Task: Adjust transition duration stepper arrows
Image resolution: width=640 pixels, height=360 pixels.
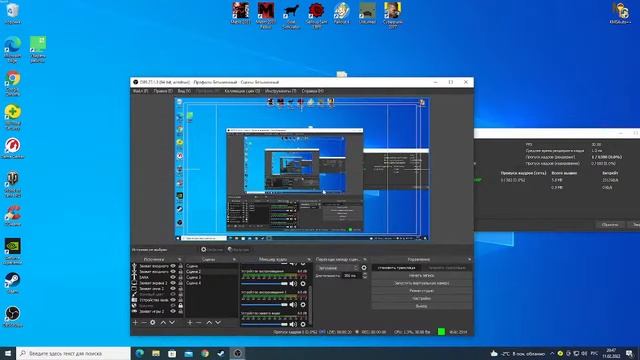Action: (364, 276)
